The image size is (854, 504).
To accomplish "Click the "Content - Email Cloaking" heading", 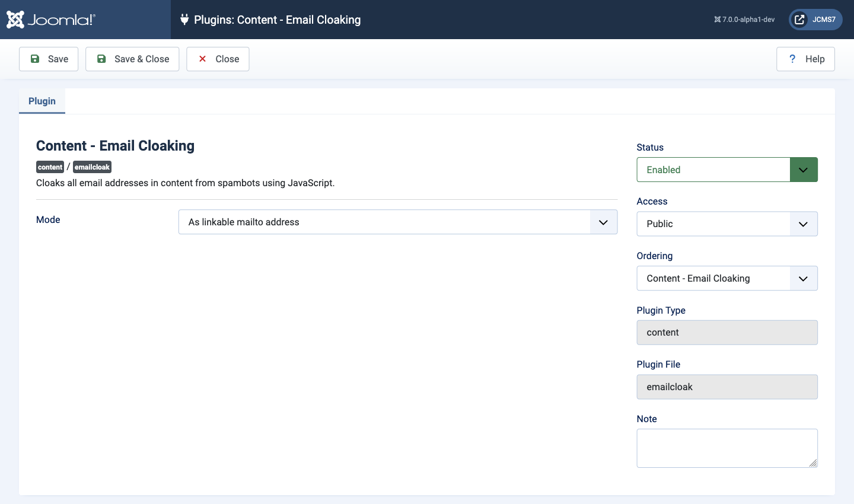I will pyautogui.click(x=115, y=146).
